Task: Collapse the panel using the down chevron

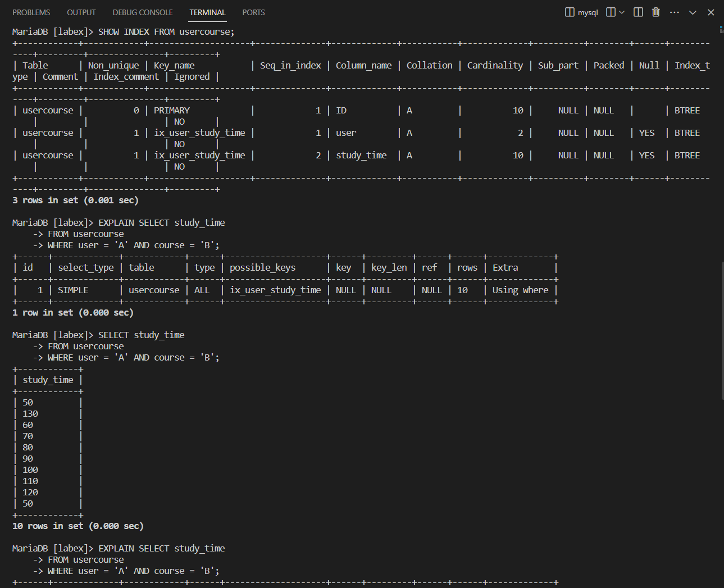Action: coord(693,12)
